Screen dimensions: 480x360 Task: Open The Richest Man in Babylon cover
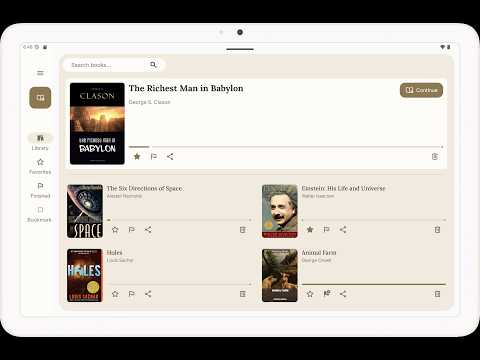97,123
